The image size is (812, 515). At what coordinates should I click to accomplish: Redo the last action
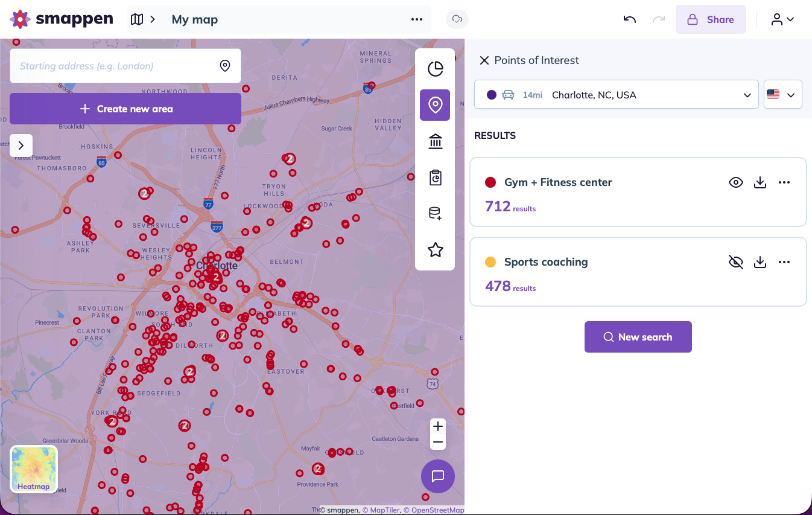659,19
